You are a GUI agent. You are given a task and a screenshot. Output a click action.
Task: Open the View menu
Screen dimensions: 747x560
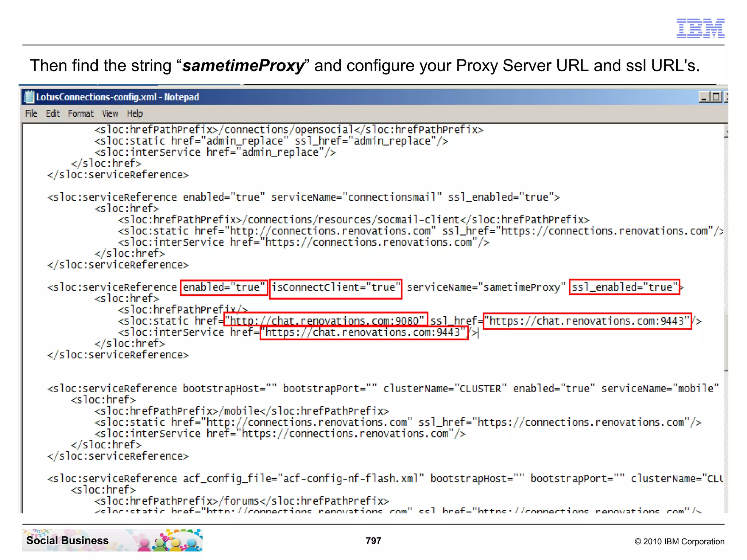pos(110,114)
